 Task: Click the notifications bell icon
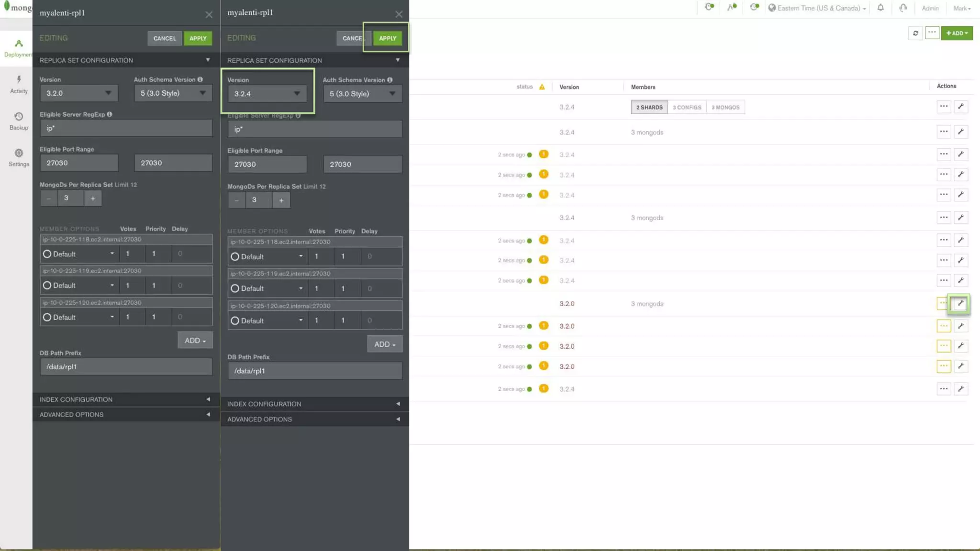click(880, 8)
